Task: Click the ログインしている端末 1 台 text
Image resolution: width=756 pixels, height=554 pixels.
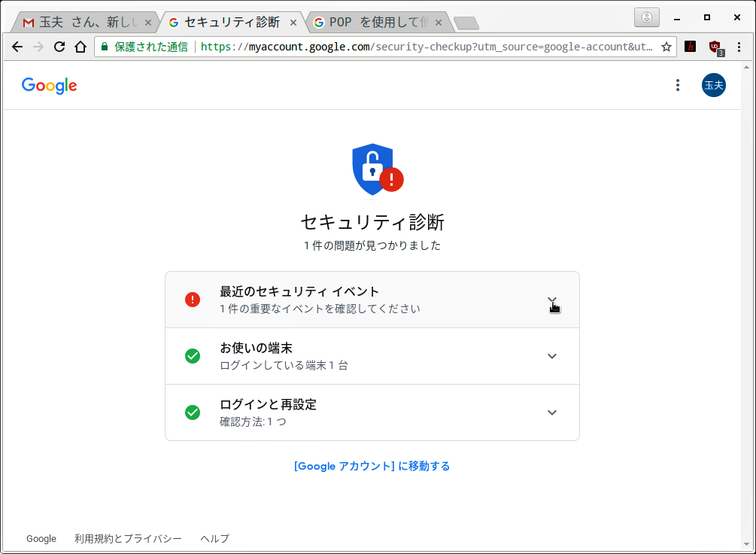Action: pos(284,365)
